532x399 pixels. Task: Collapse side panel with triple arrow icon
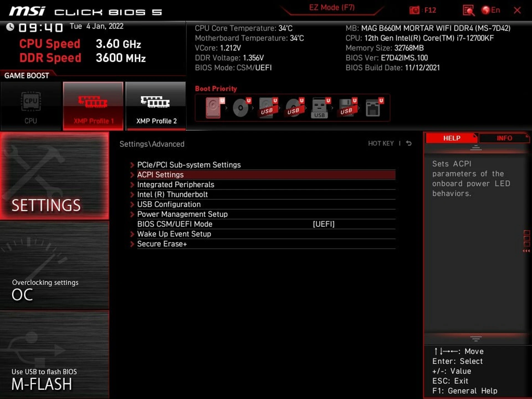(526, 251)
